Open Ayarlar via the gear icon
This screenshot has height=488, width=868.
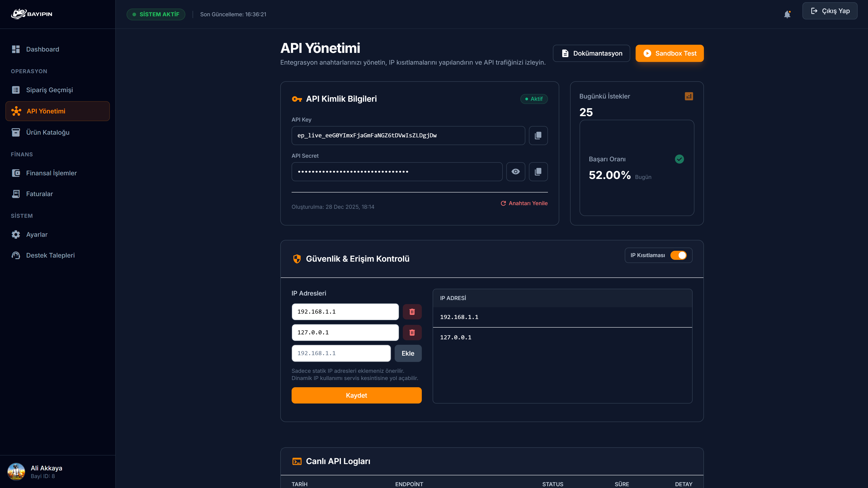click(16, 235)
